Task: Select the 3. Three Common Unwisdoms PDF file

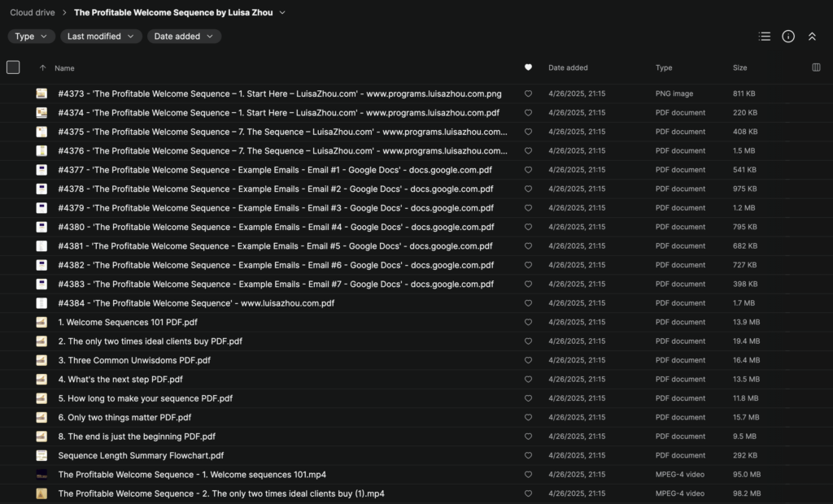Action: coord(134,360)
